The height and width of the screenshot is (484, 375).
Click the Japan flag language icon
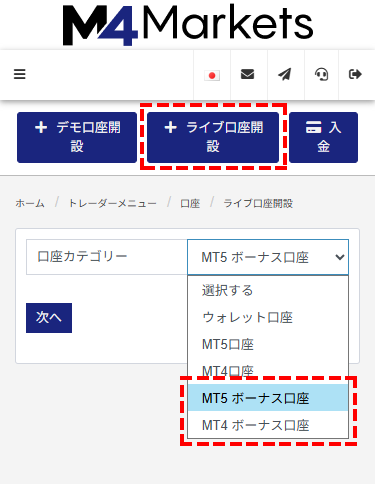point(212,76)
